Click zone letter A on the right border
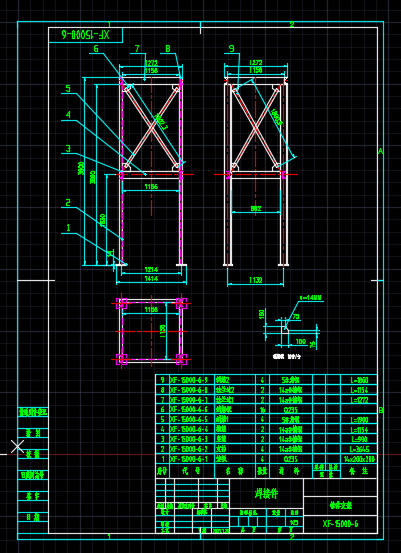The image size is (401, 553). click(x=381, y=151)
